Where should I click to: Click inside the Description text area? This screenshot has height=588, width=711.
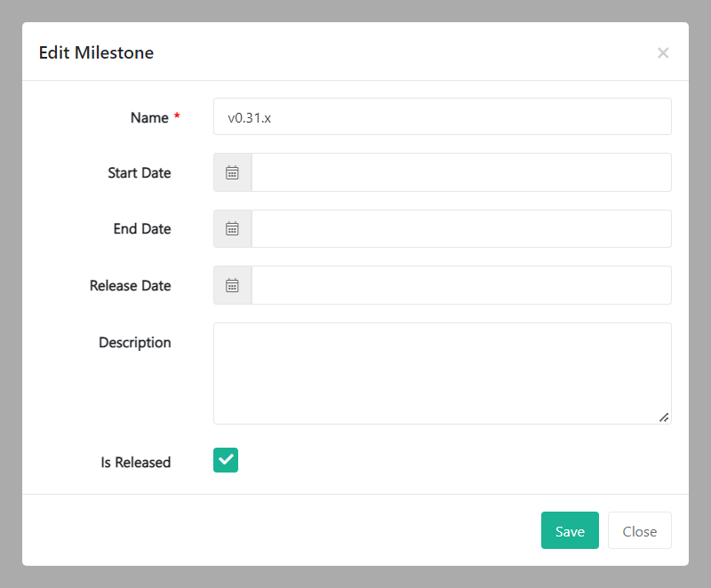click(x=442, y=373)
